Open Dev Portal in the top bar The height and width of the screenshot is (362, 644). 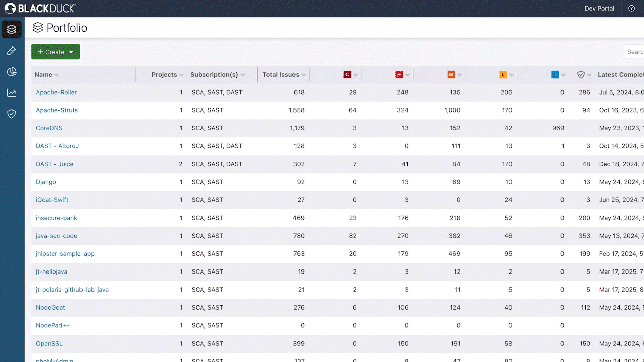point(599,8)
